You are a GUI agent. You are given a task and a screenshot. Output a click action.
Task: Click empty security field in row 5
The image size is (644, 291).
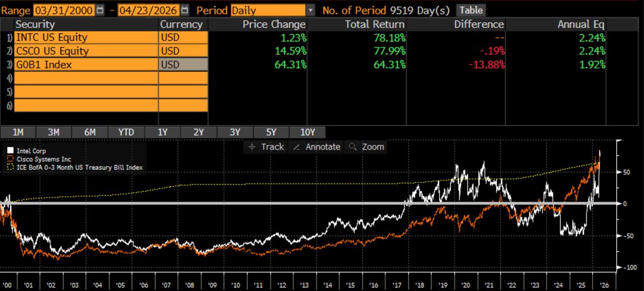(86, 91)
